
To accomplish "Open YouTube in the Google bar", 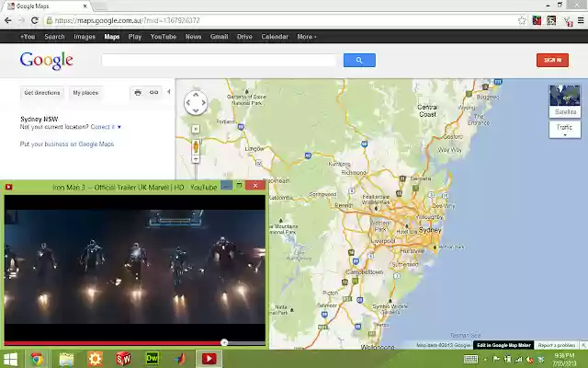I will [x=164, y=37].
